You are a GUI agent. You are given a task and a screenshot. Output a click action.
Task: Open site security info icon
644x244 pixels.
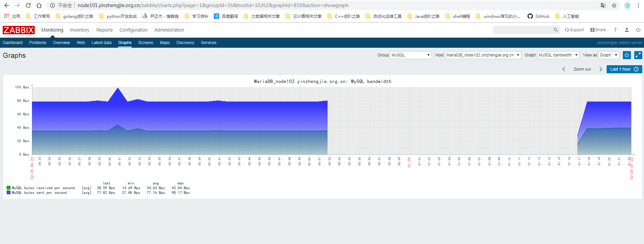[x=53, y=5]
